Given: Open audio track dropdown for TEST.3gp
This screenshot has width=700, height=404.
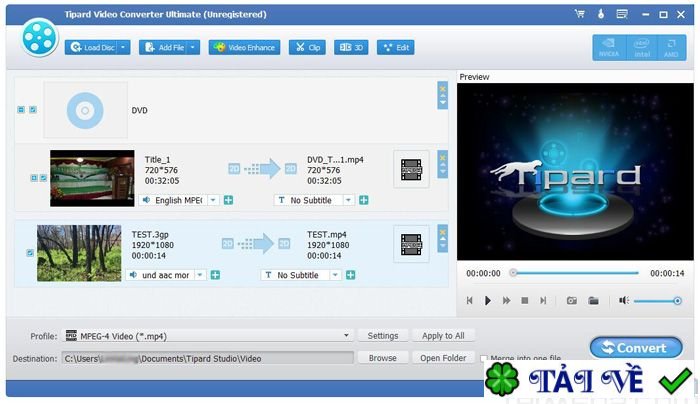Looking at the screenshot, I should 200,275.
